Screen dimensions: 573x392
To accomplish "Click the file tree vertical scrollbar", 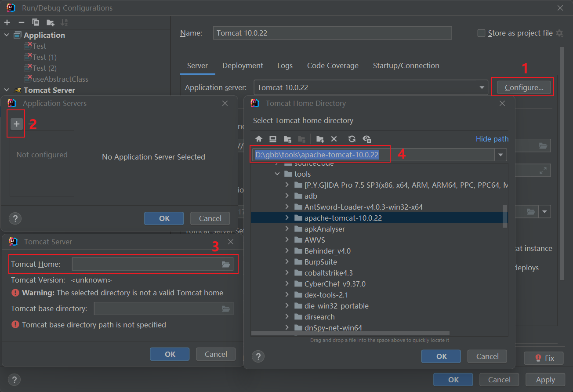I will (x=505, y=216).
